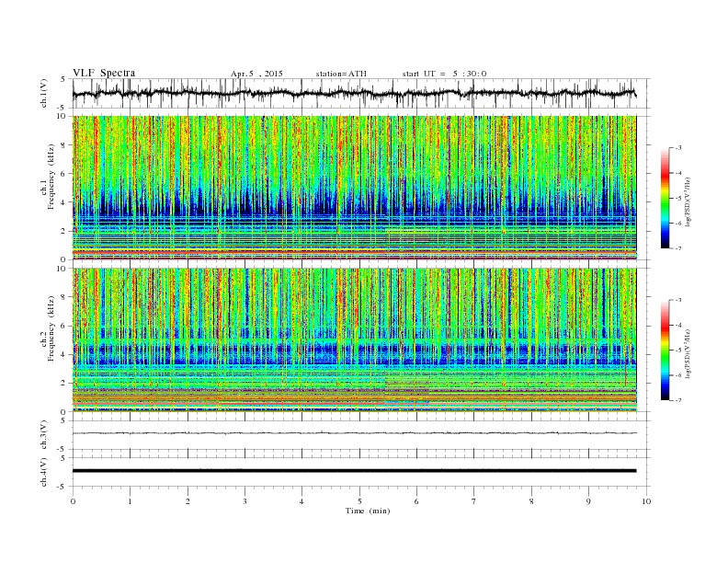The height and width of the screenshot is (563, 728).
Task: Click the "VLF Spectra" plot title
Action: pos(104,73)
